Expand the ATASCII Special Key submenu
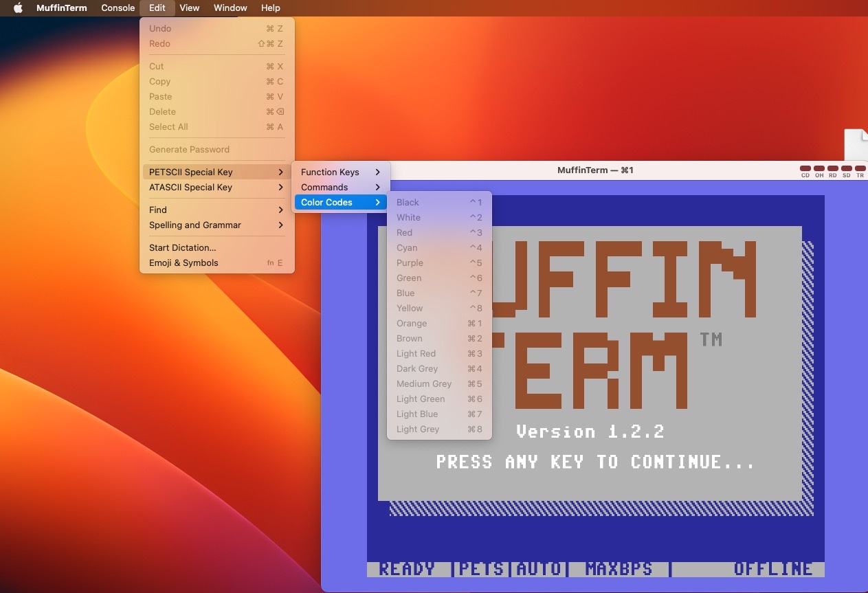The height and width of the screenshot is (593, 868). (x=217, y=187)
